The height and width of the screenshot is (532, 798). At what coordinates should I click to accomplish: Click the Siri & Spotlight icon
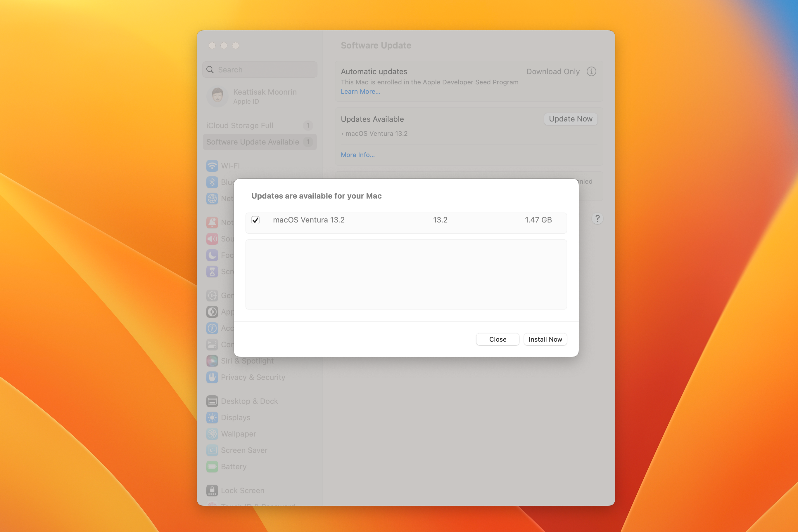pos(212,361)
